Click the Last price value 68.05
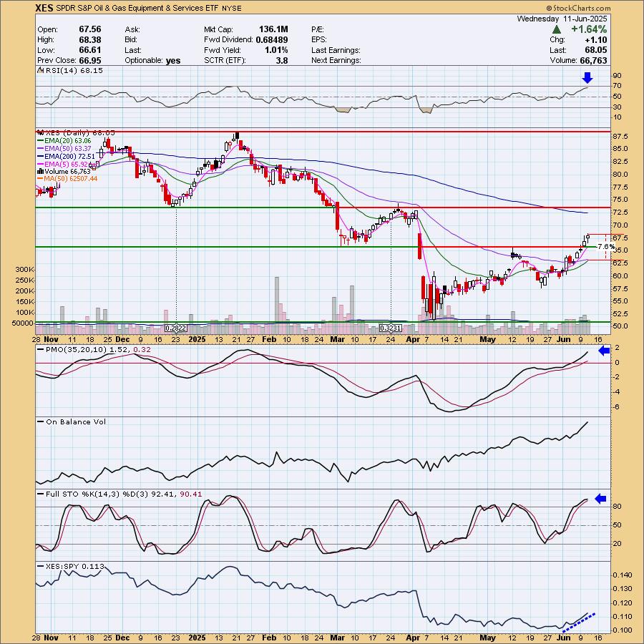The image size is (644, 644). tap(595, 50)
